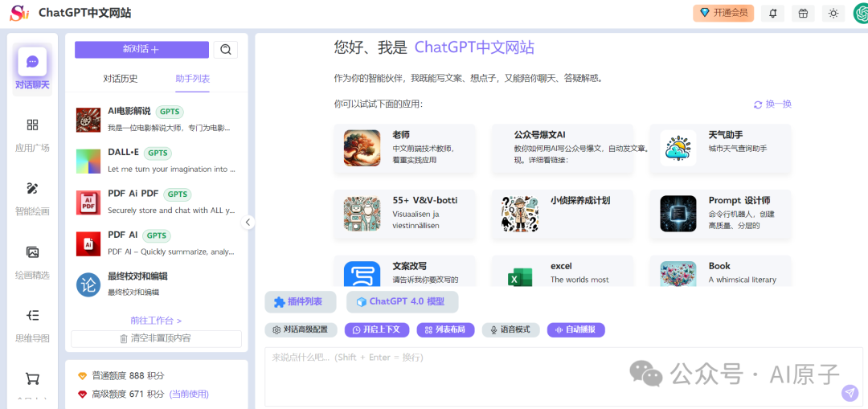Open the 老师 tree image card icon

tap(362, 148)
